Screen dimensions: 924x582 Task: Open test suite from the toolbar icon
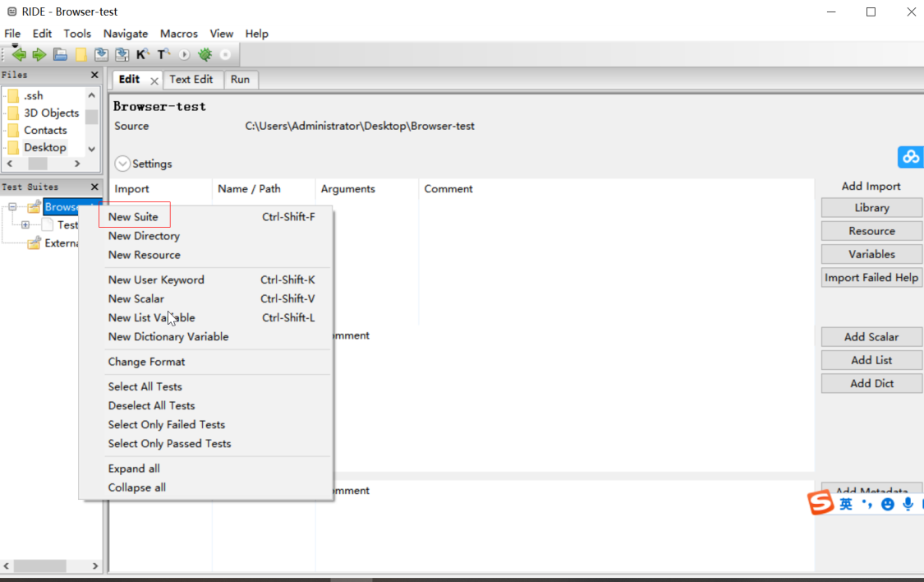60,55
